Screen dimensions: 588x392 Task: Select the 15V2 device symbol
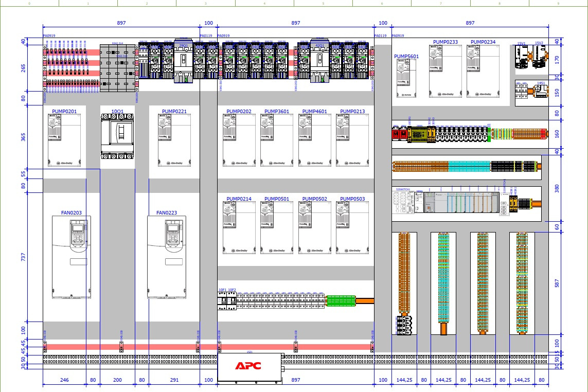click(539, 57)
